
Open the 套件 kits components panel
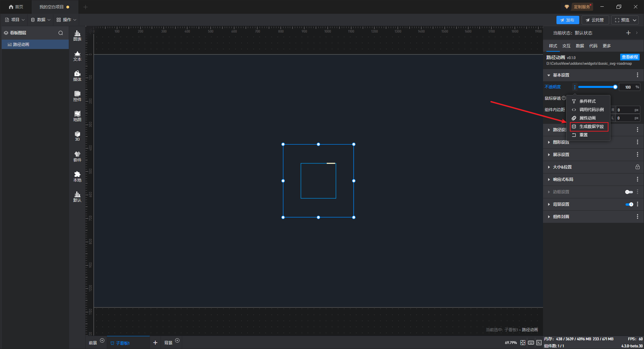click(x=77, y=156)
